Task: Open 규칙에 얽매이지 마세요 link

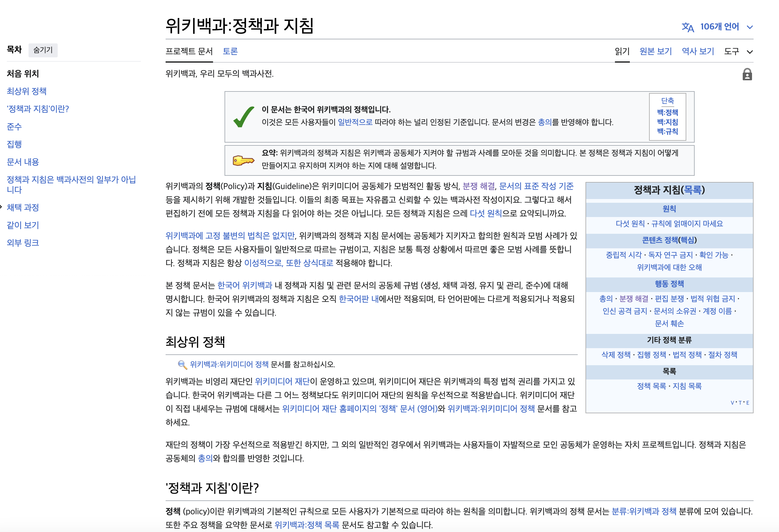Action: click(x=687, y=224)
